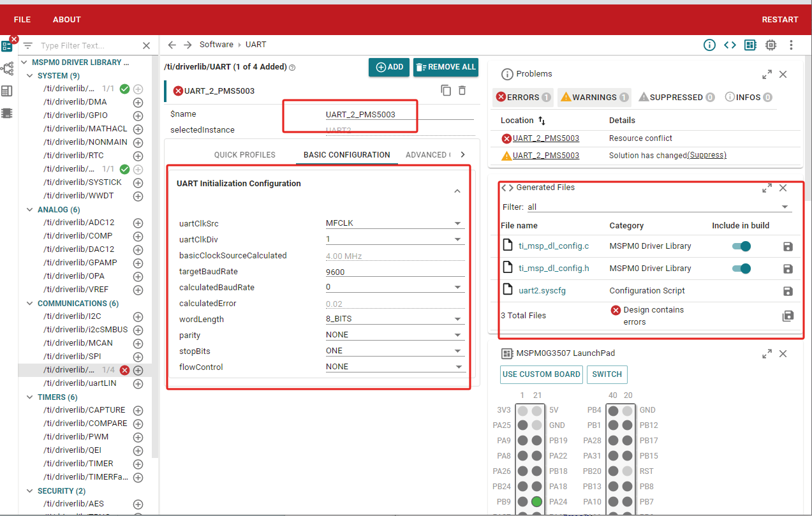Save all three generated files
The height and width of the screenshot is (516, 812).
[788, 316]
